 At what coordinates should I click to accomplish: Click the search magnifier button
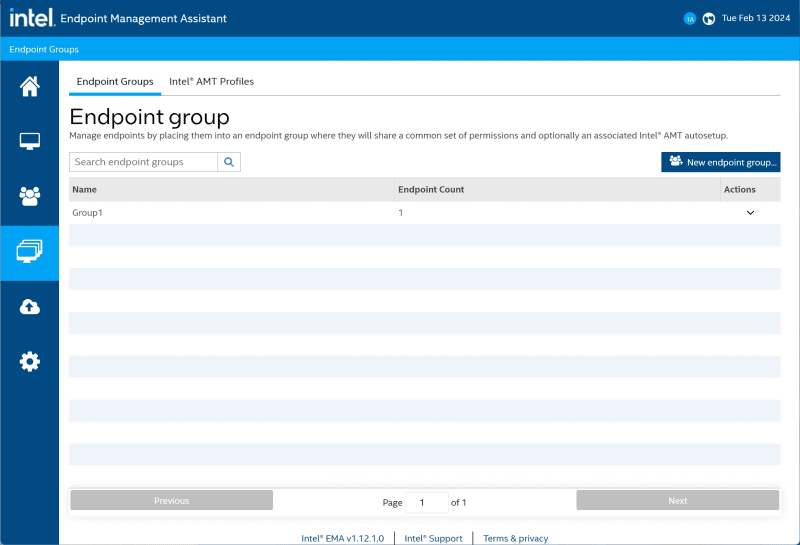(229, 162)
